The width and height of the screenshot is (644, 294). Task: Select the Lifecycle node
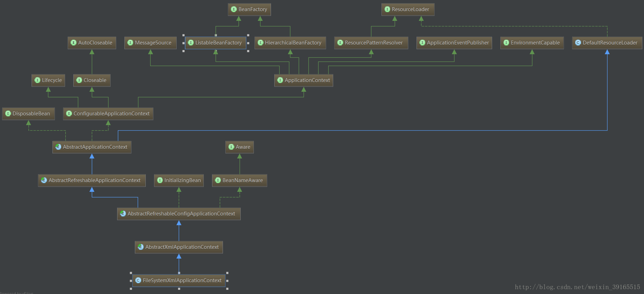(48, 80)
